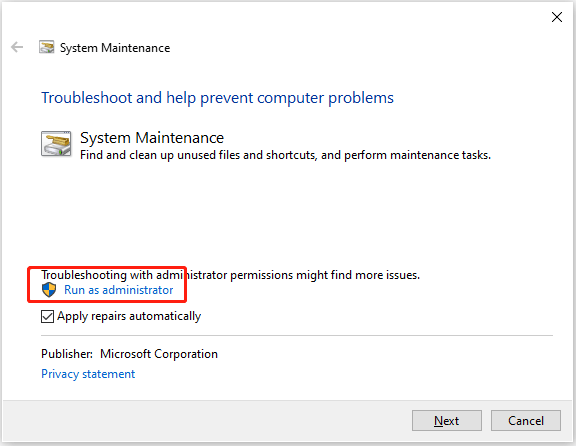
Task: Toggle the Apply repairs automatically checkbox
Action: pyautogui.click(x=47, y=316)
